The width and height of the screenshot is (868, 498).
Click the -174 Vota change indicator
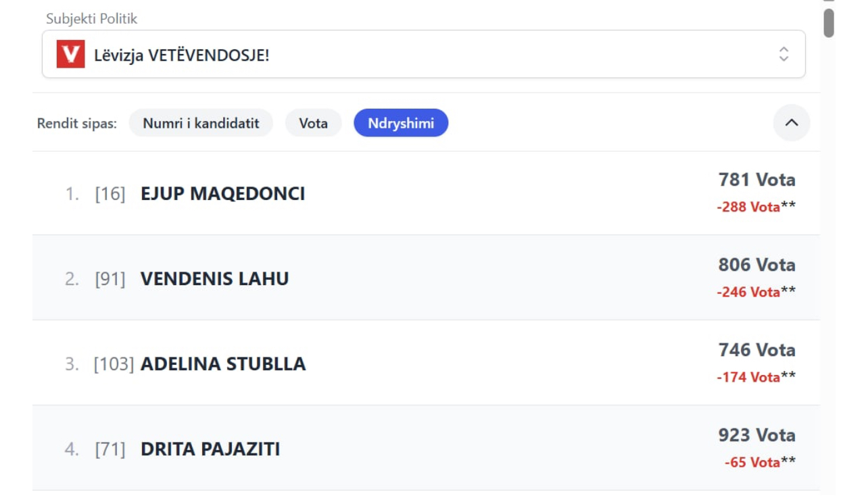point(748,377)
